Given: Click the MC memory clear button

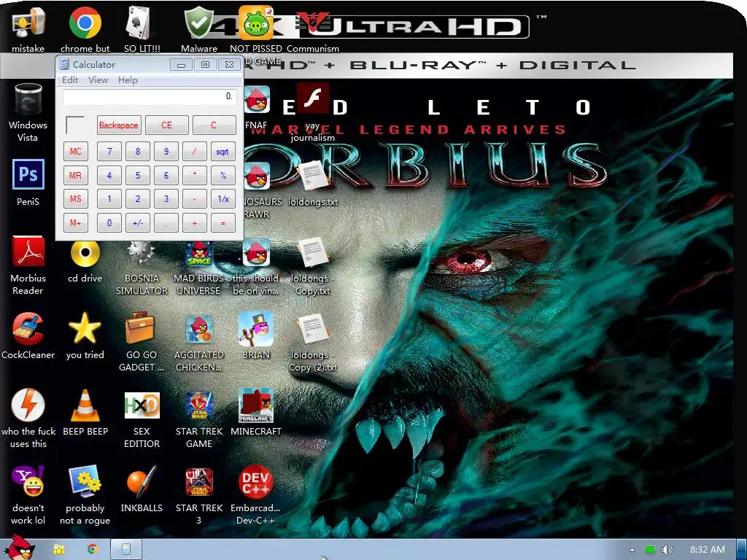Looking at the screenshot, I should pos(76,152).
